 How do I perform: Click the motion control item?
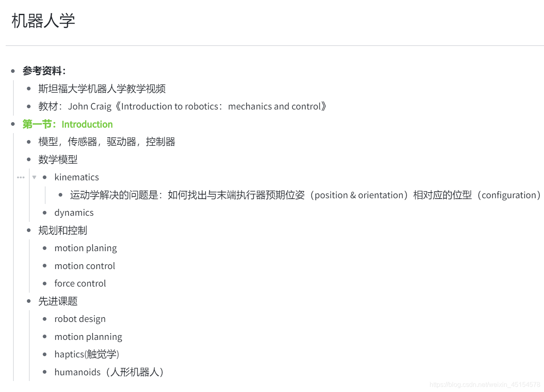[85, 266]
